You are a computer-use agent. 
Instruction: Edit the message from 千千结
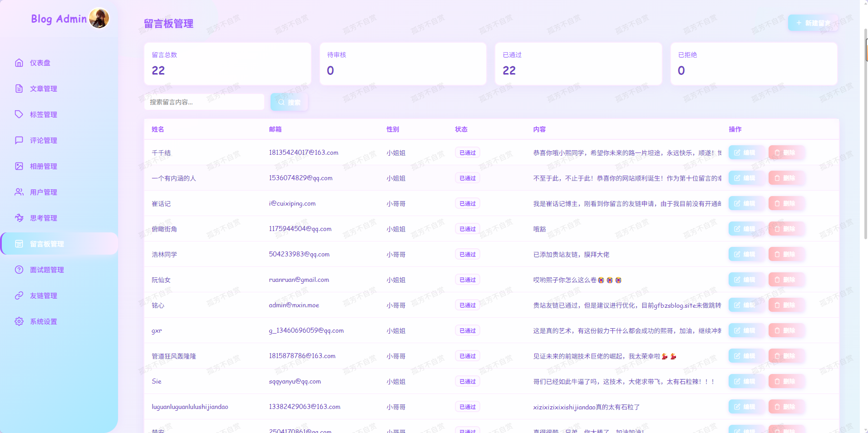pos(745,153)
